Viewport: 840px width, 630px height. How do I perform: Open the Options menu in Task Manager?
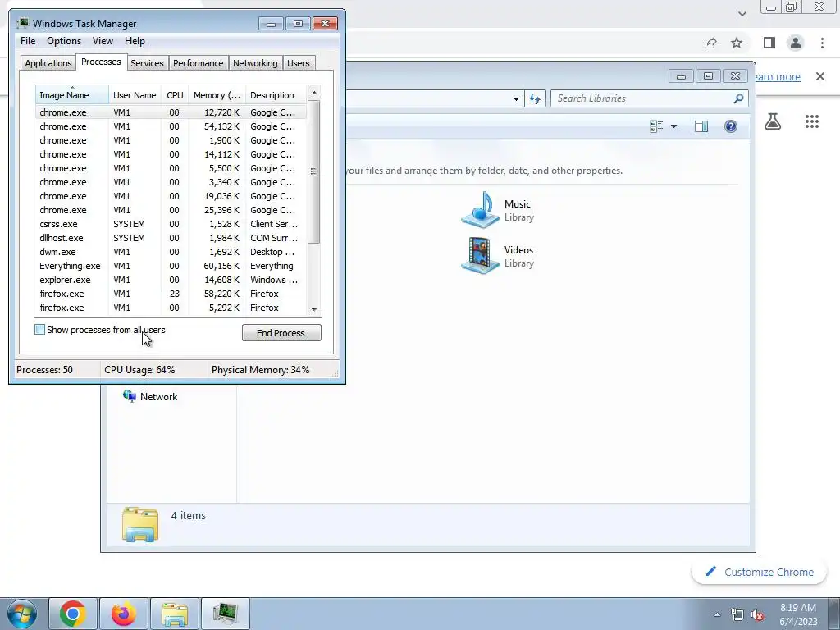pyautogui.click(x=64, y=41)
